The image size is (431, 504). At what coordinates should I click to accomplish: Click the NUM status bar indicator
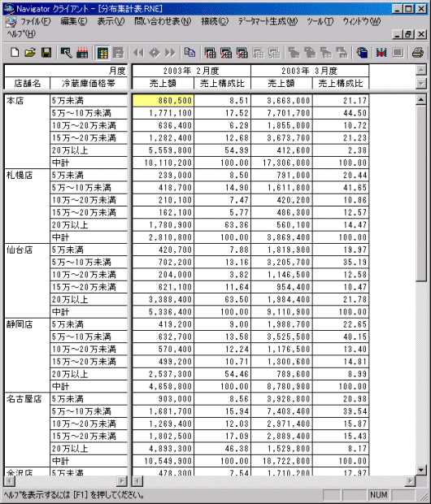tap(379, 495)
